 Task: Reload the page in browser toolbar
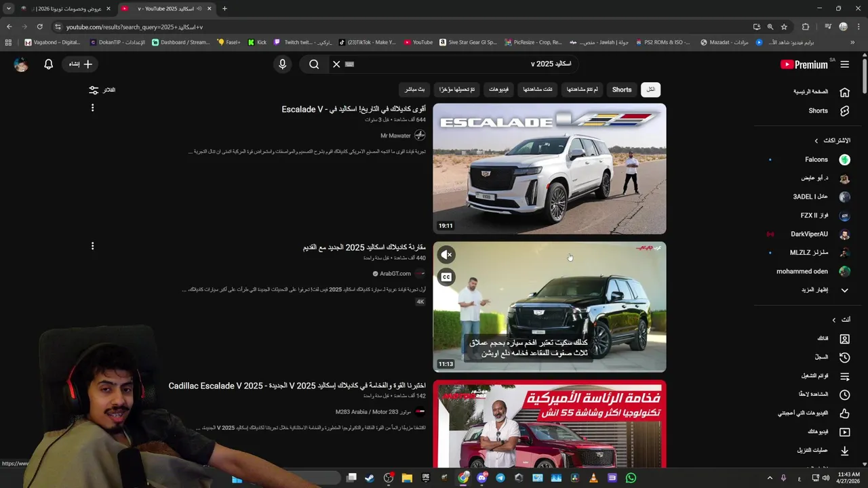click(39, 27)
